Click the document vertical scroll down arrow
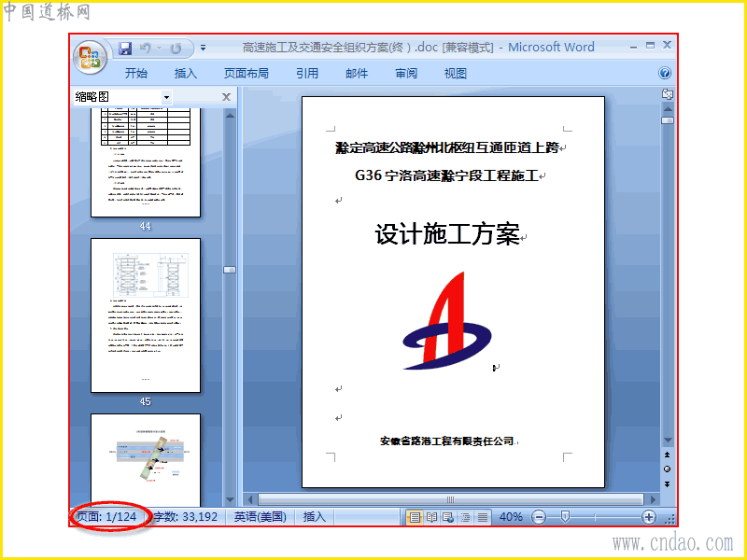 click(x=668, y=441)
